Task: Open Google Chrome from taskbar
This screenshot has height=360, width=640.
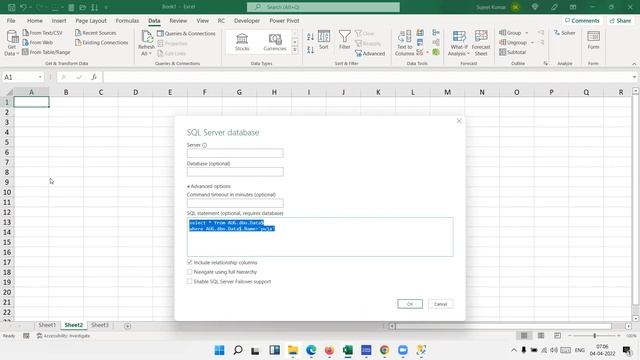Action: [384, 350]
